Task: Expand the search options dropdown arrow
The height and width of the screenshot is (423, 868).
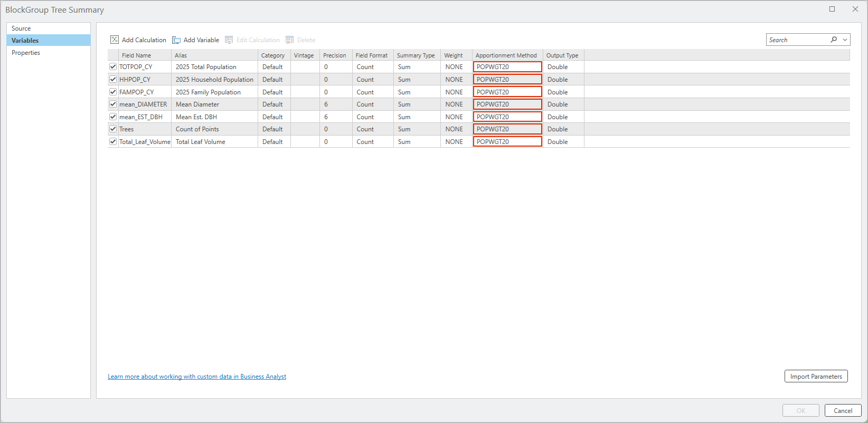Action: pos(845,40)
